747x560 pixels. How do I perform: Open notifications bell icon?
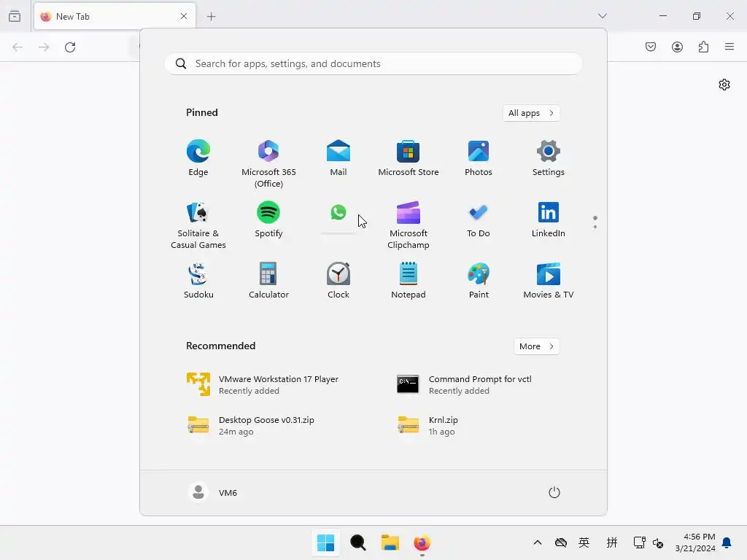tap(727, 542)
